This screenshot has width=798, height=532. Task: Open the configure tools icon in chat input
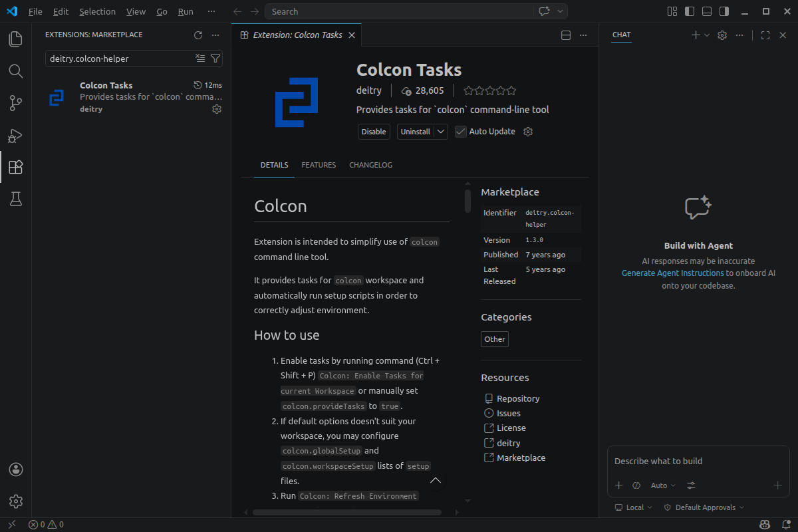coord(692,485)
